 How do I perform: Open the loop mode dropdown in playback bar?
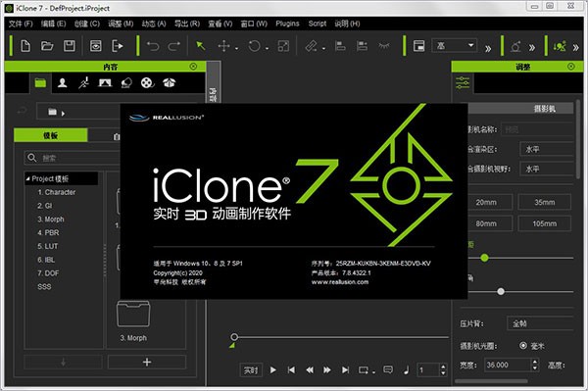point(373,371)
